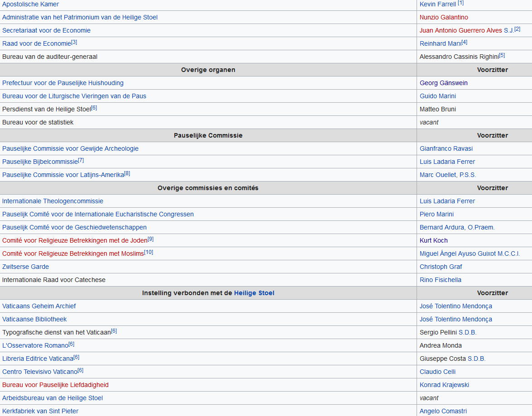Open Miguel Ángel Ayuso Guixot M.C.C.I. link

(x=470, y=254)
